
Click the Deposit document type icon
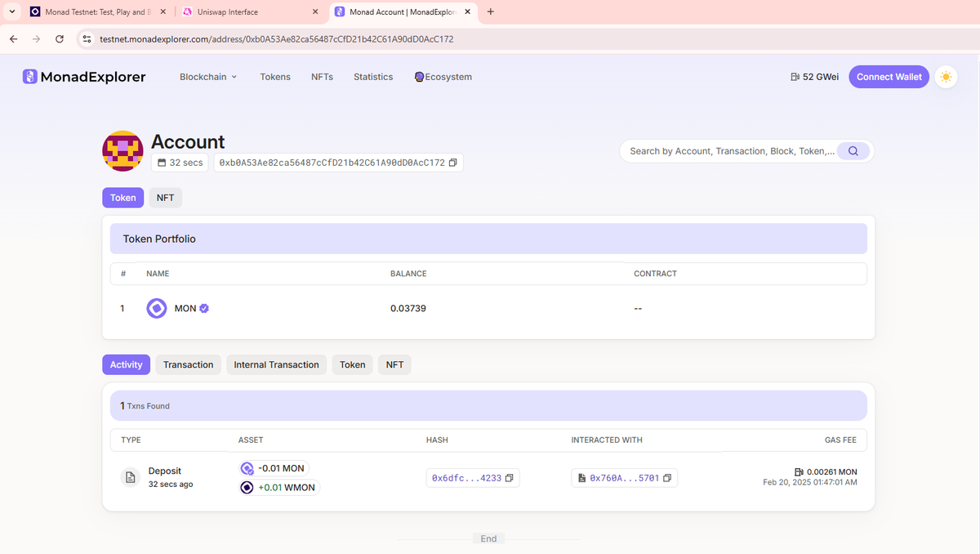point(131,477)
